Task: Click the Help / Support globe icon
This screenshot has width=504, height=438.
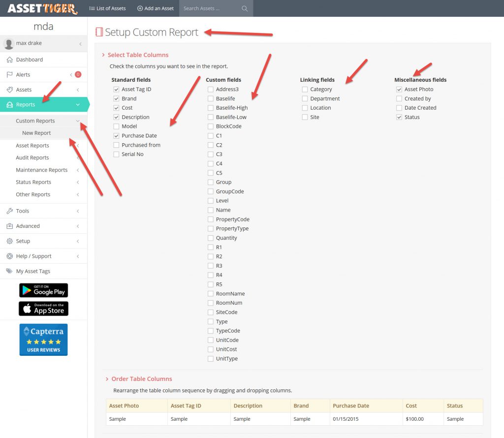Action: coord(9,256)
